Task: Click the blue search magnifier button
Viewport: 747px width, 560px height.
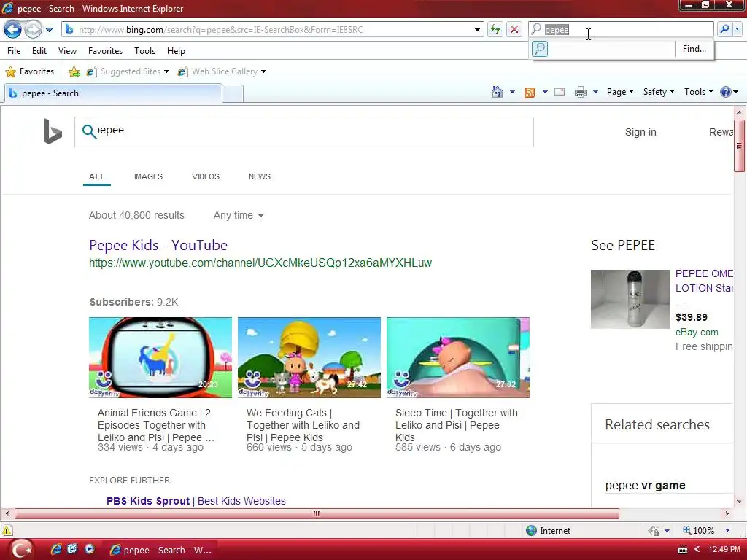Action: [724, 29]
